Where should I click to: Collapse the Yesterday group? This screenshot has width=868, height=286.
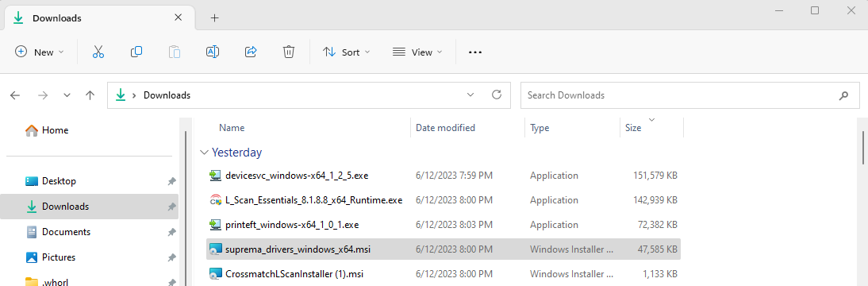coord(205,153)
